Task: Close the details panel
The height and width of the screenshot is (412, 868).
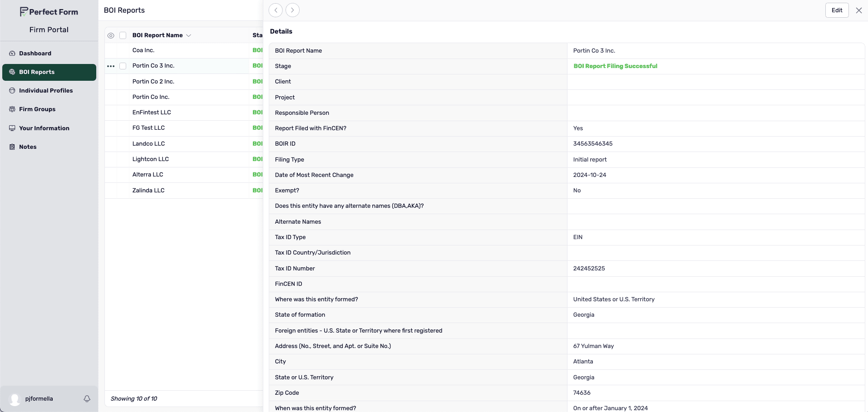Action: coord(858,10)
